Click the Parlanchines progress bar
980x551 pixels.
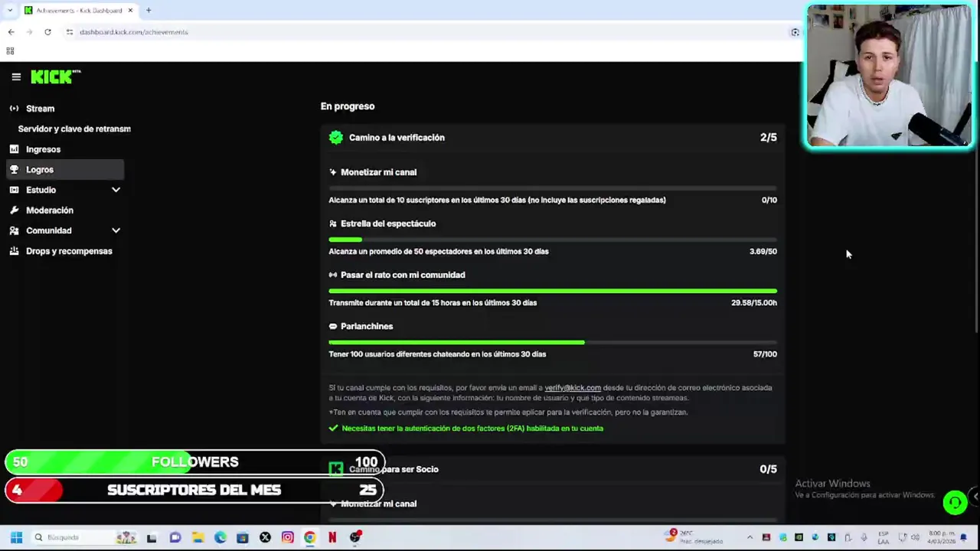pos(553,342)
